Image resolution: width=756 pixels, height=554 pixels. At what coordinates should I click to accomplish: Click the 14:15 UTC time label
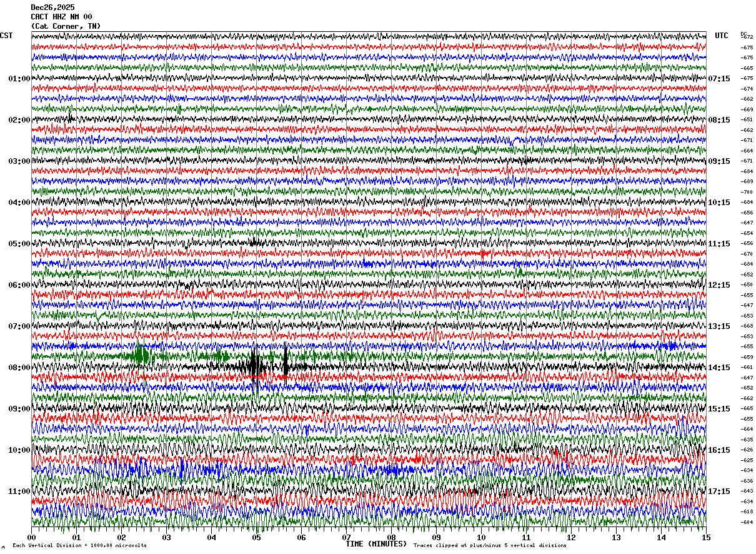point(719,368)
